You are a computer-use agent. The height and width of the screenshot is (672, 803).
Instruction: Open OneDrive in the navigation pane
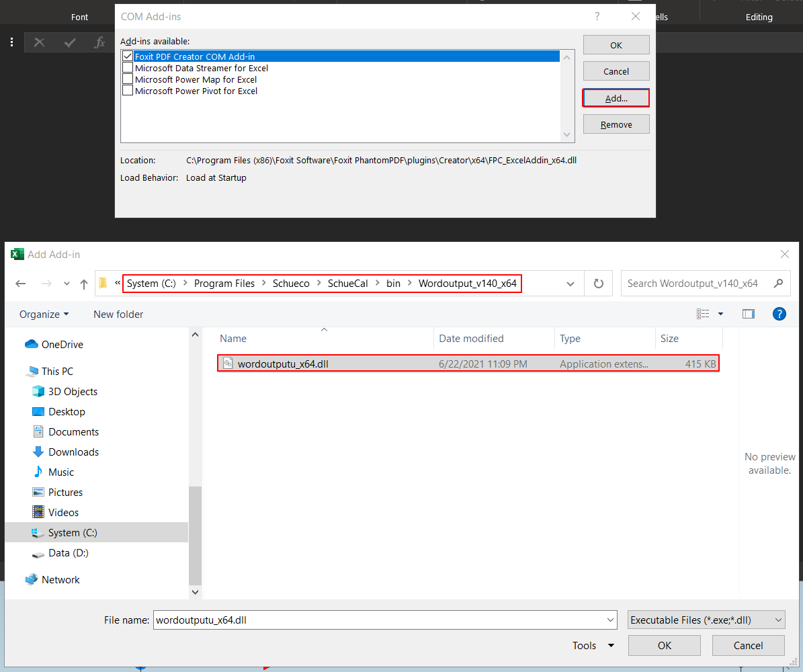pyautogui.click(x=62, y=344)
